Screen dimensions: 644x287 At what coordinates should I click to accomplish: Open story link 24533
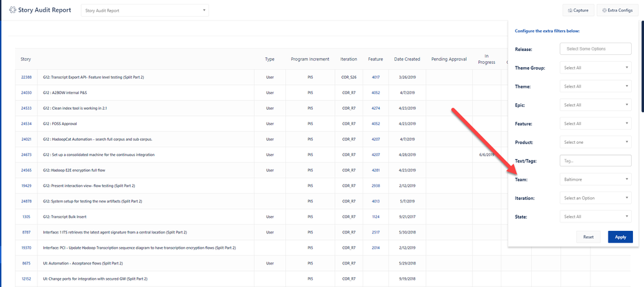(x=26, y=108)
